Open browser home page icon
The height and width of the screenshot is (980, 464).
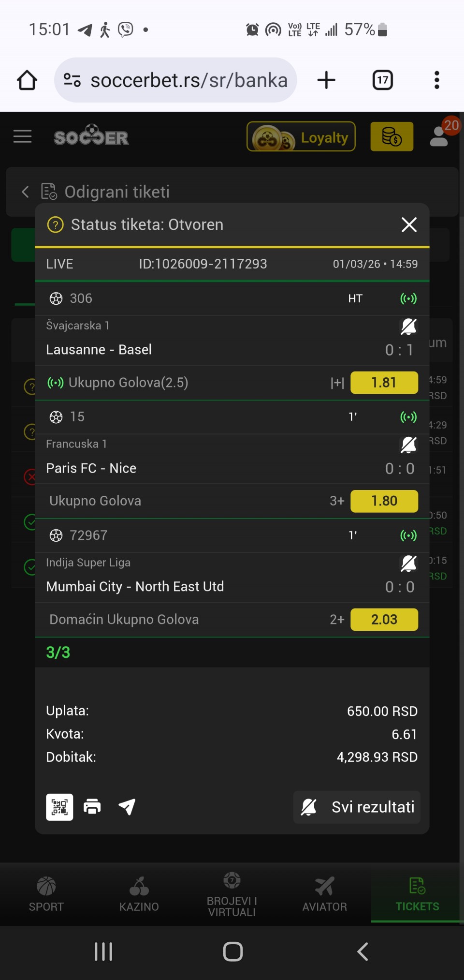click(x=27, y=80)
